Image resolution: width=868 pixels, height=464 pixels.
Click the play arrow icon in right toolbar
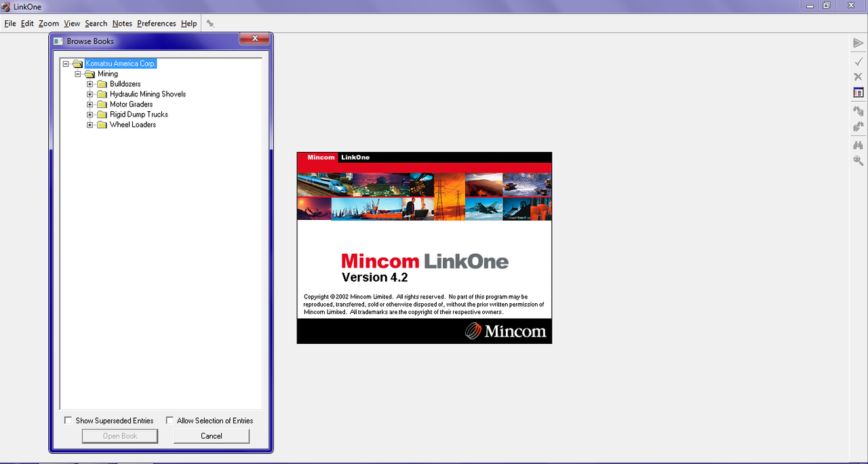tap(858, 43)
